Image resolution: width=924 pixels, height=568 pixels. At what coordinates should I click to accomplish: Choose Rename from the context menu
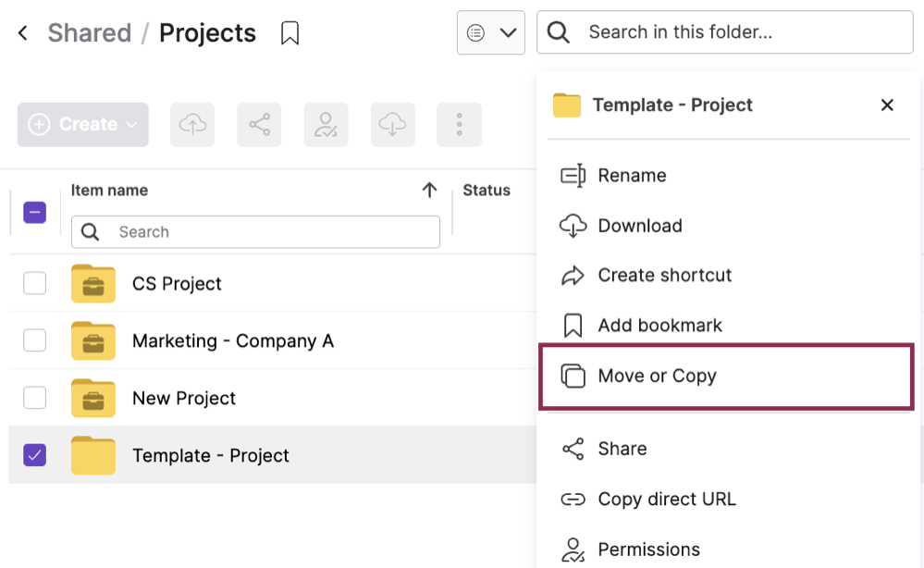click(634, 175)
